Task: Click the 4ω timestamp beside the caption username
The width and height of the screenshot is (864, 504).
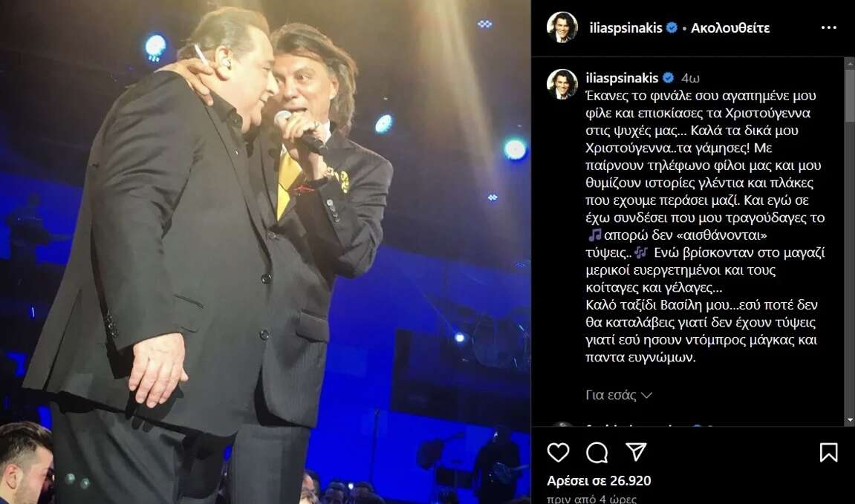Action: pyautogui.click(x=691, y=78)
